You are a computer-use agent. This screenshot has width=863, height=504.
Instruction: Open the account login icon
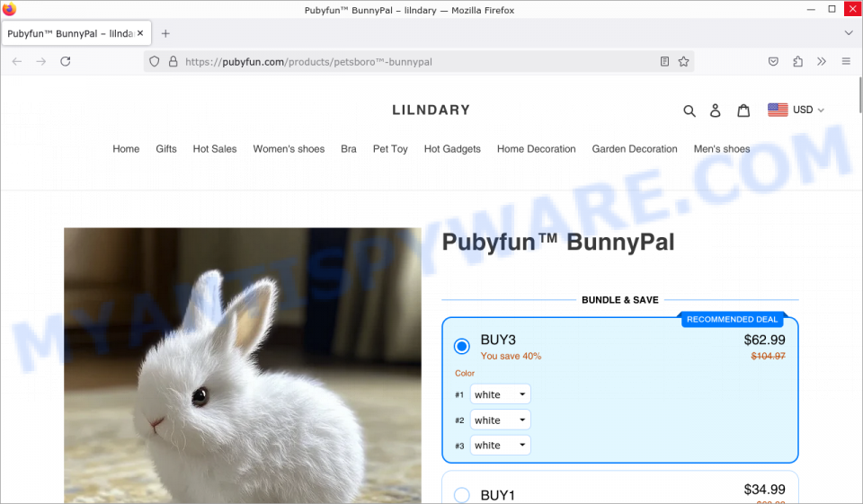pos(715,111)
